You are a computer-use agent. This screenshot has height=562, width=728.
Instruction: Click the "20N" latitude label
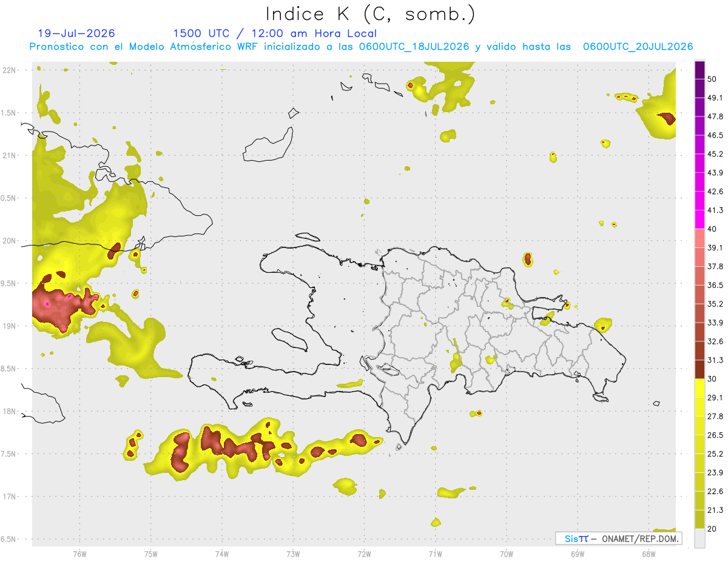click(x=10, y=241)
